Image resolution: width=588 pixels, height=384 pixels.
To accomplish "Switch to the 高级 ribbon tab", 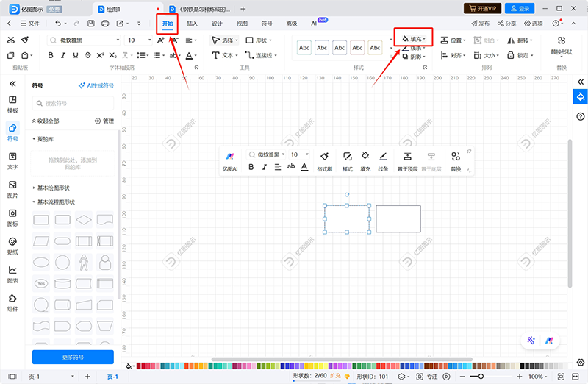I will [x=292, y=24].
